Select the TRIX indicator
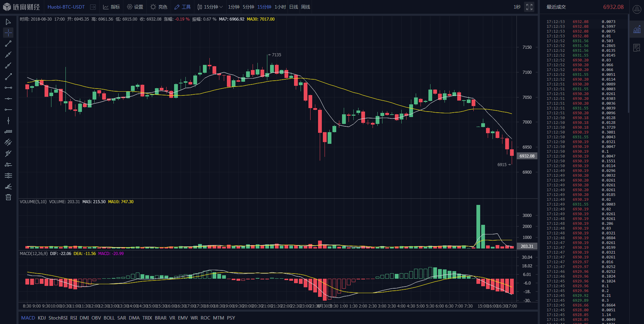This screenshot has width=644, height=324. 147,318
